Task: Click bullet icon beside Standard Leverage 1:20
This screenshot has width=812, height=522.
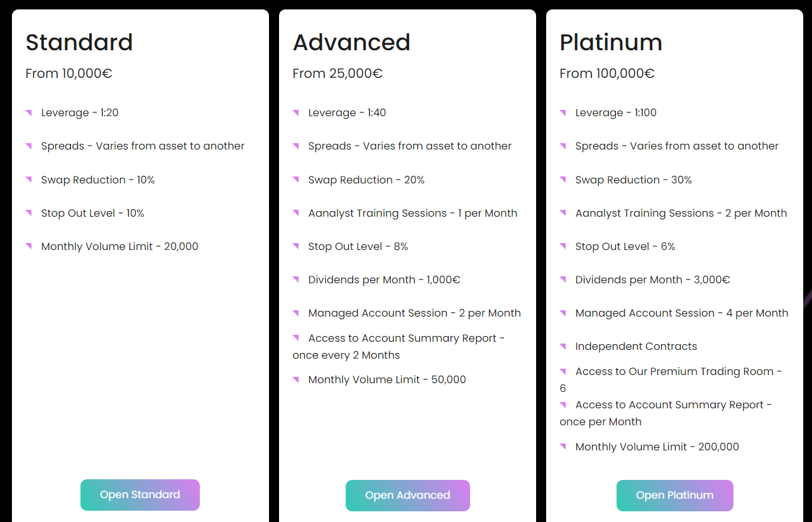Action: tap(29, 113)
